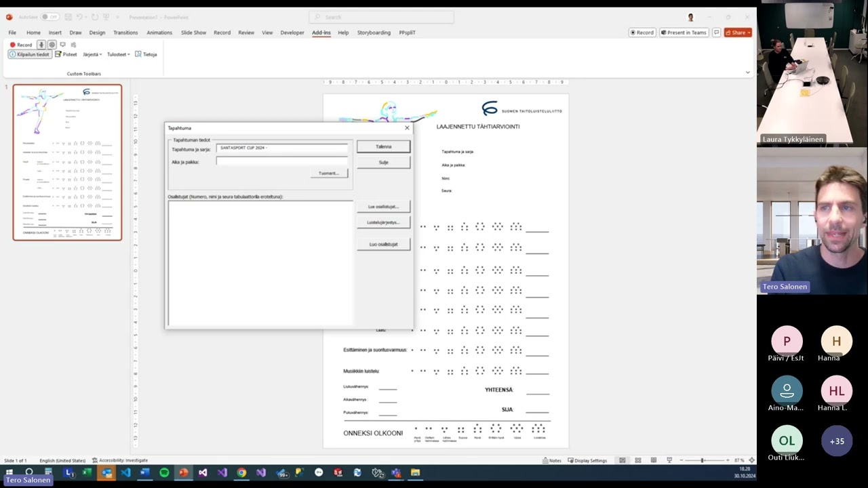
Task: Open Visual Studio Code from the taskbar
Action: (125, 473)
